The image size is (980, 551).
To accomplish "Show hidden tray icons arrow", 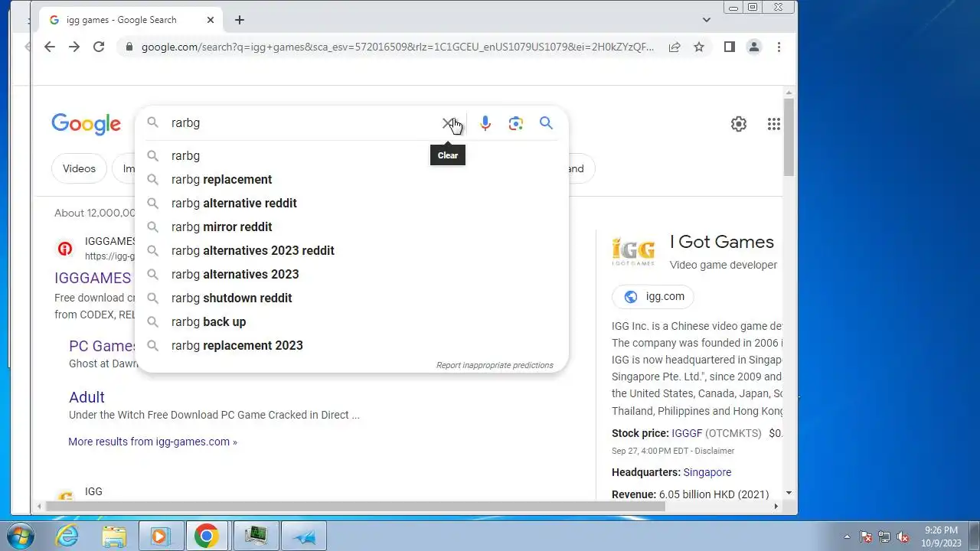I will (847, 536).
